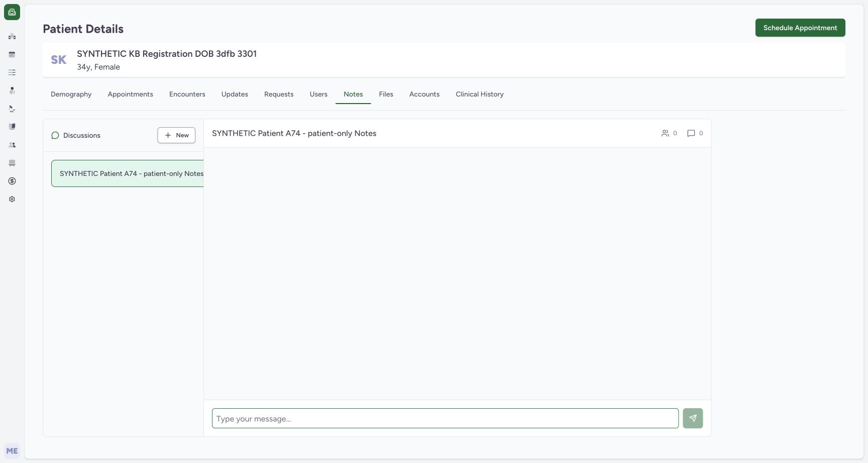Focus the Type your message input field
868x463 pixels.
click(445, 418)
